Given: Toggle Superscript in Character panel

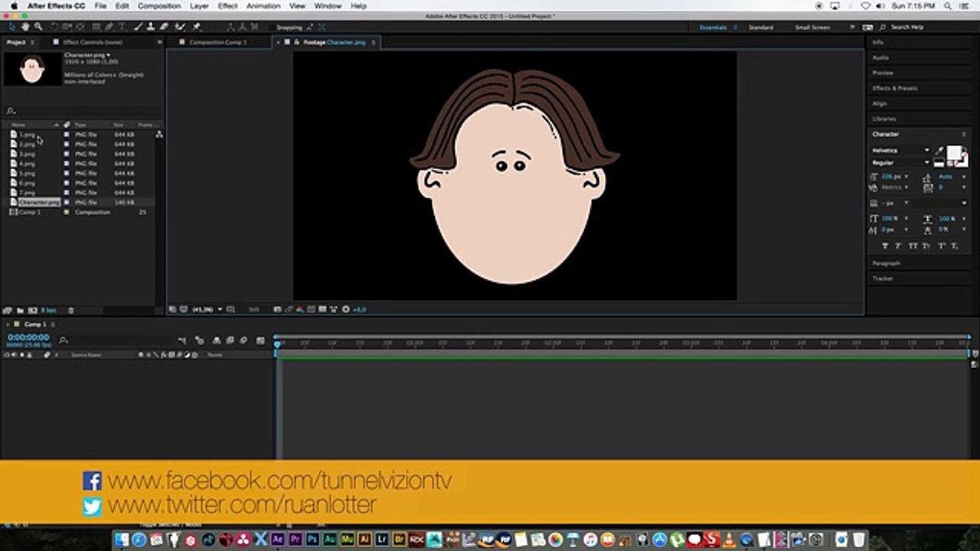Looking at the screenshot, I should 940,246.
